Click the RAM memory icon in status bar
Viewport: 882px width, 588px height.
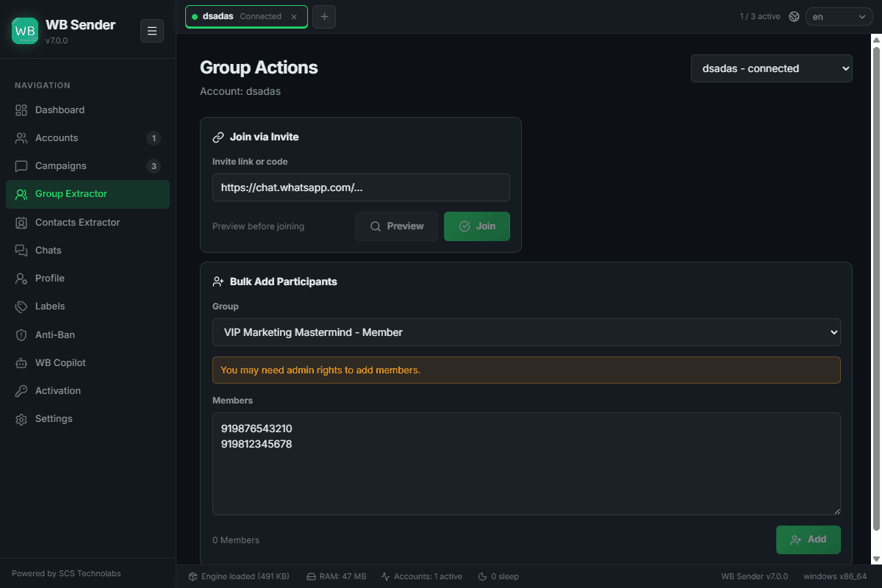pos(311,576)
